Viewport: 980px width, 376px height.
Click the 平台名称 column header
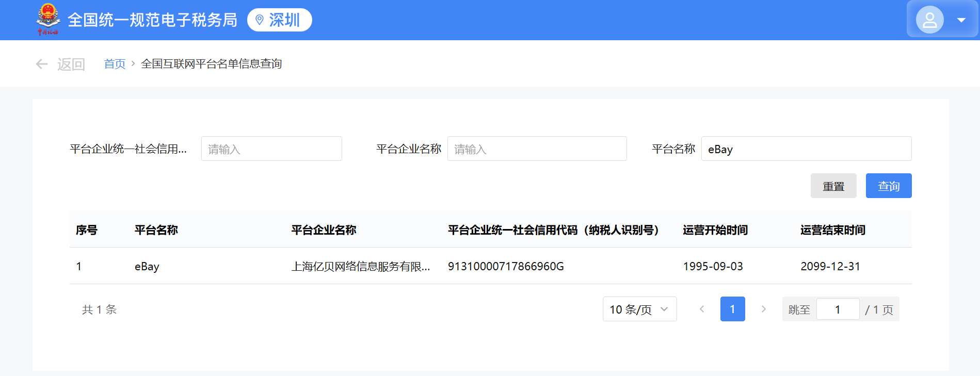pos(156,230)
